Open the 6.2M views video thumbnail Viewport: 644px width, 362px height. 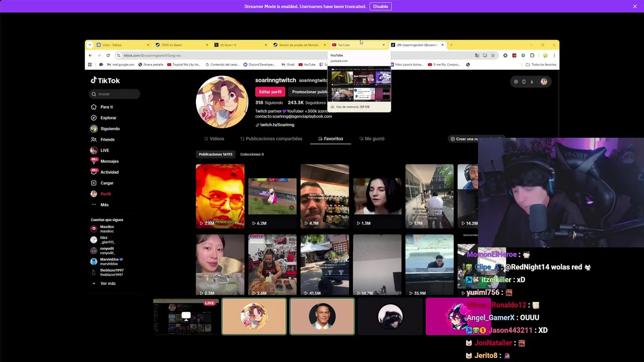(x=272, y=196)
